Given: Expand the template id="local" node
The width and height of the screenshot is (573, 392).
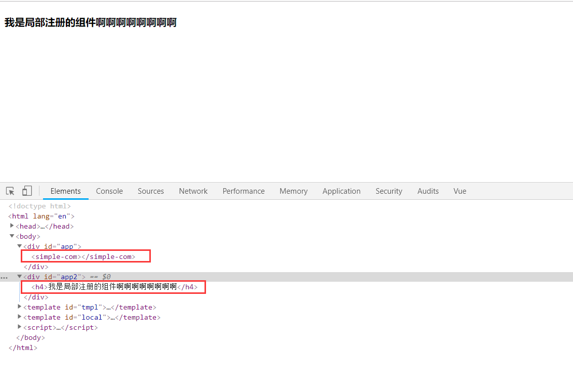Looking at the screenshot, I should click(20, 317).
